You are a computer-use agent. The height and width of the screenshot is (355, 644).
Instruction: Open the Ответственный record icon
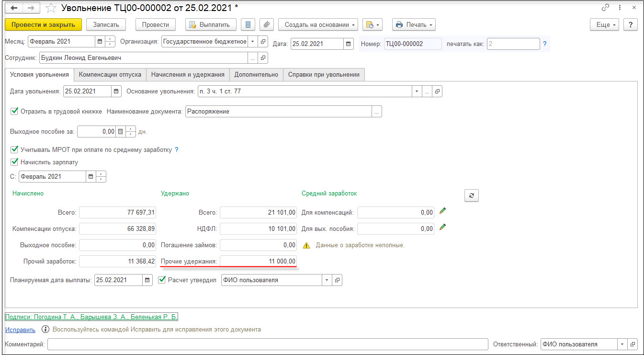pyautogui.click(x=633, y=344)
